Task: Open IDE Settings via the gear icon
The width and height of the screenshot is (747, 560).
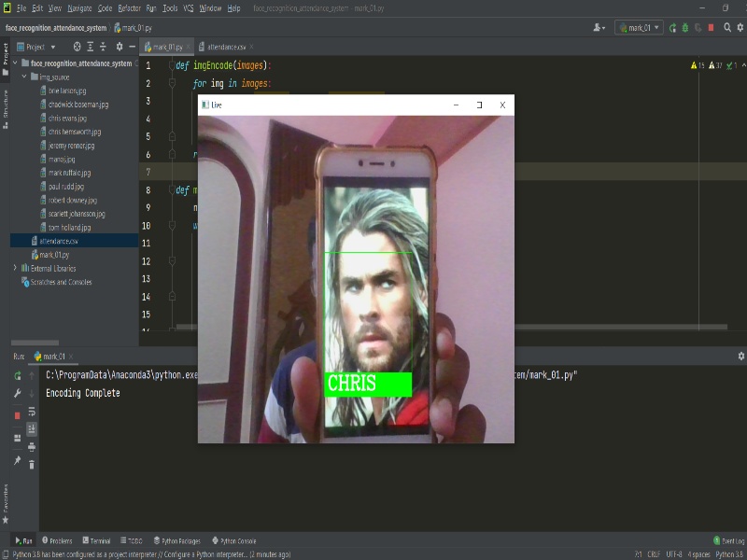Action: 740,27
